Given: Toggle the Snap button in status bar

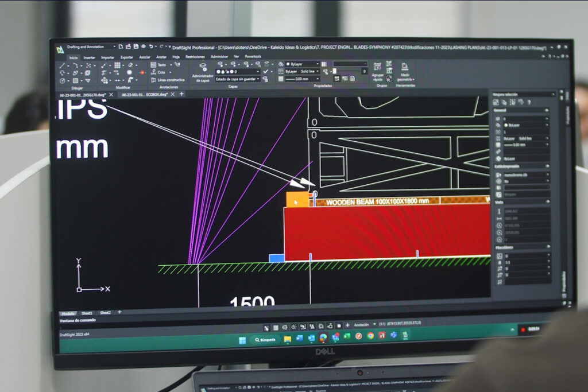Looking at the screenshot, I should click(266, 327).
